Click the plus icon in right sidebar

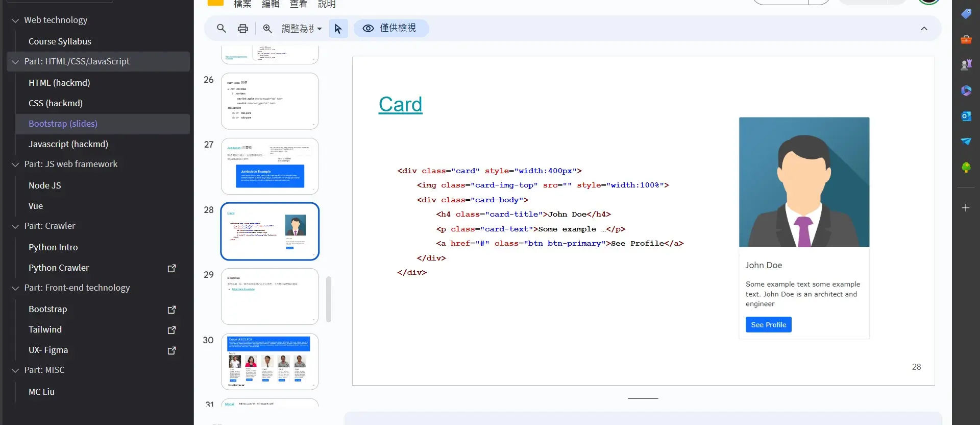pos(966,208)
